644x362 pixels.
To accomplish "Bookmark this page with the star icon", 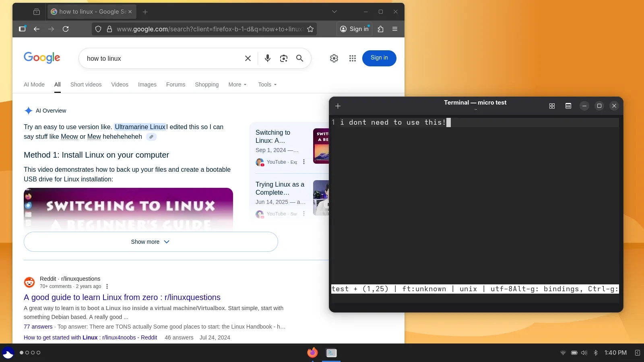I will click(310, 29).
